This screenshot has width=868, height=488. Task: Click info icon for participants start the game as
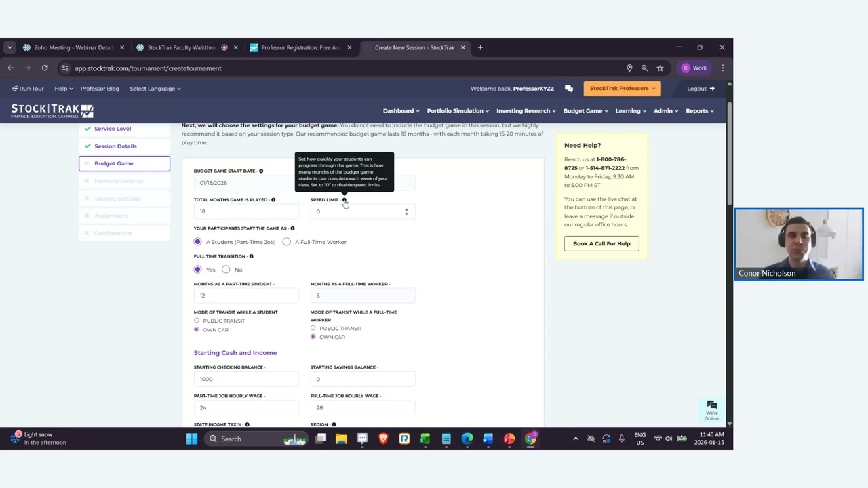292,228
